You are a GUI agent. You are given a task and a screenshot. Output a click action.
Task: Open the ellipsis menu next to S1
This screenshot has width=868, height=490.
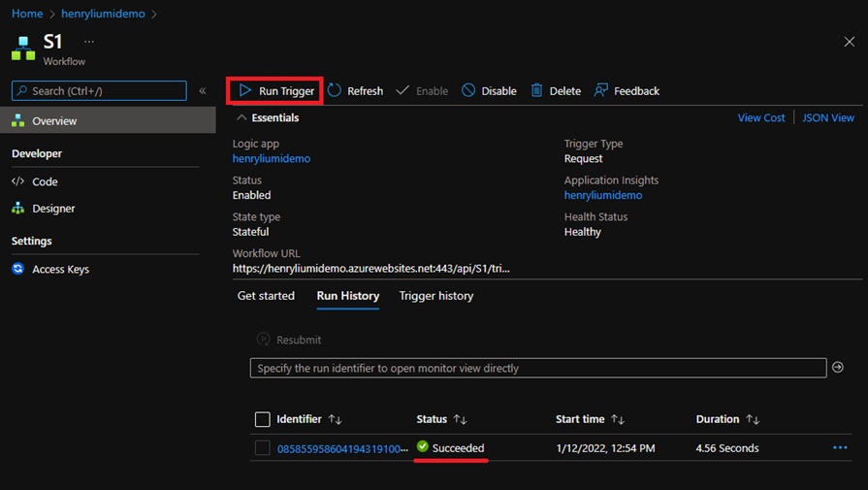(89, 42)
